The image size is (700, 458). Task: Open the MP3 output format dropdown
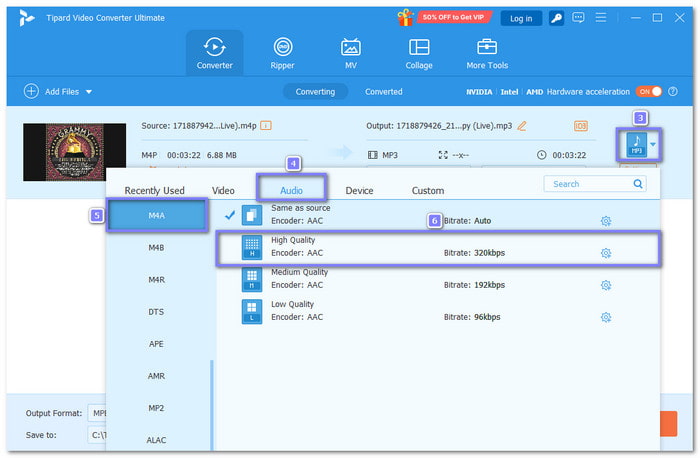click(x=653, y=144)
